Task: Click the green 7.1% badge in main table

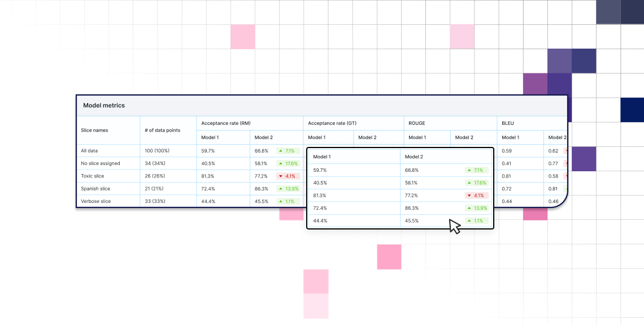Action: pyautogui.click(x=288, y=151)
